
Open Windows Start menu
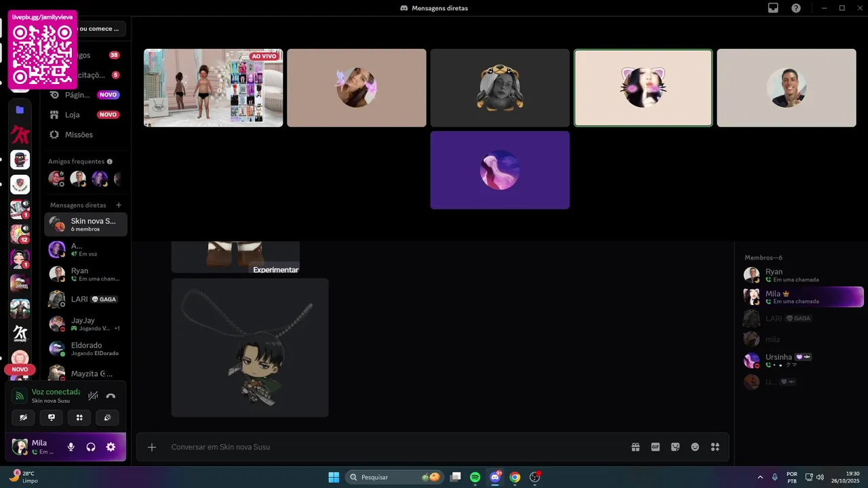tap(334, 477)
